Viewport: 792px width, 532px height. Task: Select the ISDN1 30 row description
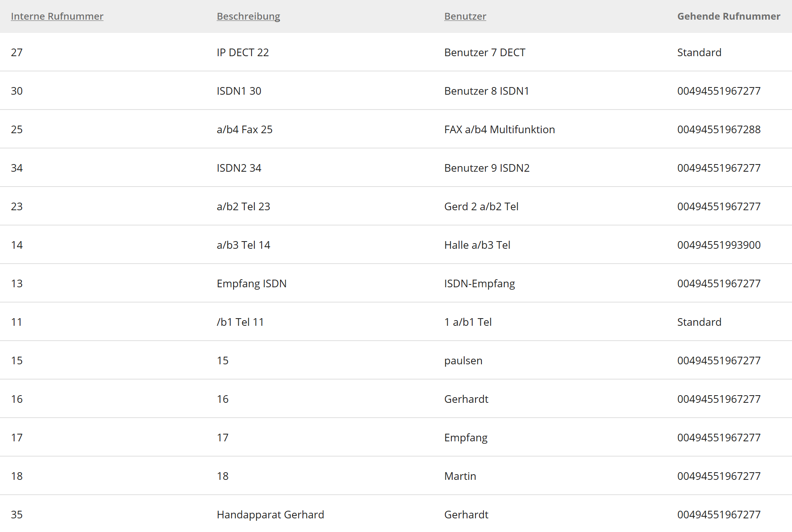click(x=239, y=91)
